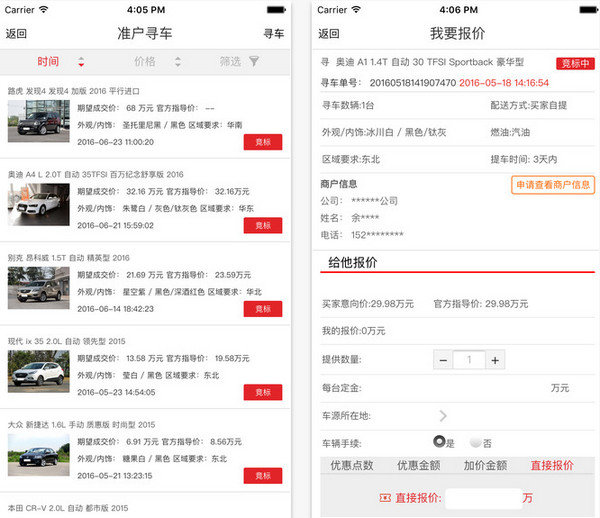Open the 筛选 filter option
The width and height of the screenshot is (600, 518).
(230, 62)
